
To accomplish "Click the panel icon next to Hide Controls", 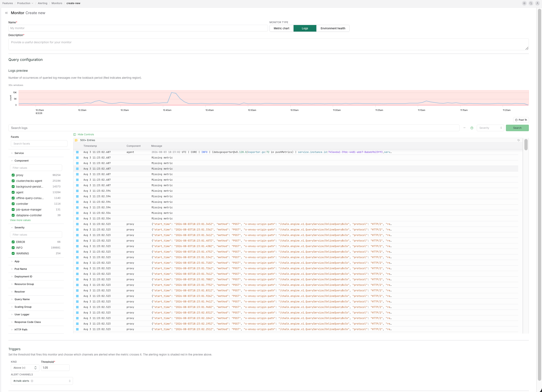I will click(x=75, y=134).
